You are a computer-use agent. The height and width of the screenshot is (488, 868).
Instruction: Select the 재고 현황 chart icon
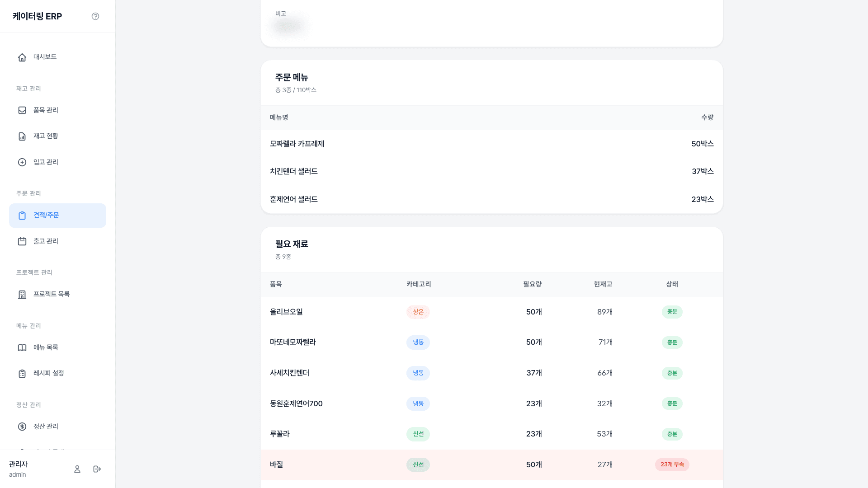pyautogui.click(x=22, y=136)
